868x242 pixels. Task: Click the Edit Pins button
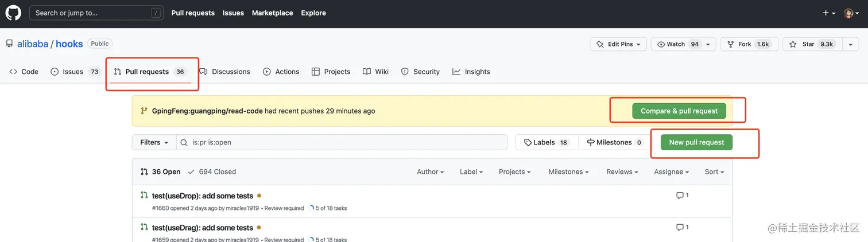coord(618,44)
